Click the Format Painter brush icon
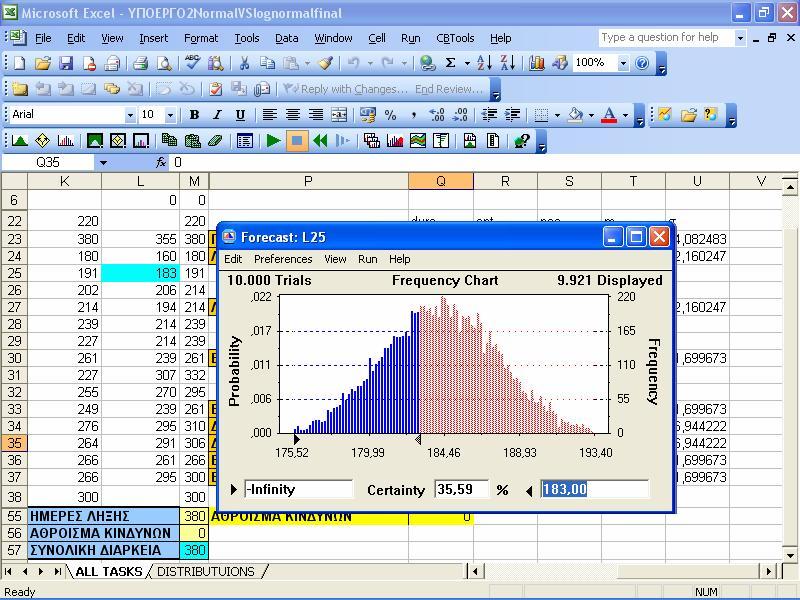Screen dimensions: 800x600 [326, 63]
